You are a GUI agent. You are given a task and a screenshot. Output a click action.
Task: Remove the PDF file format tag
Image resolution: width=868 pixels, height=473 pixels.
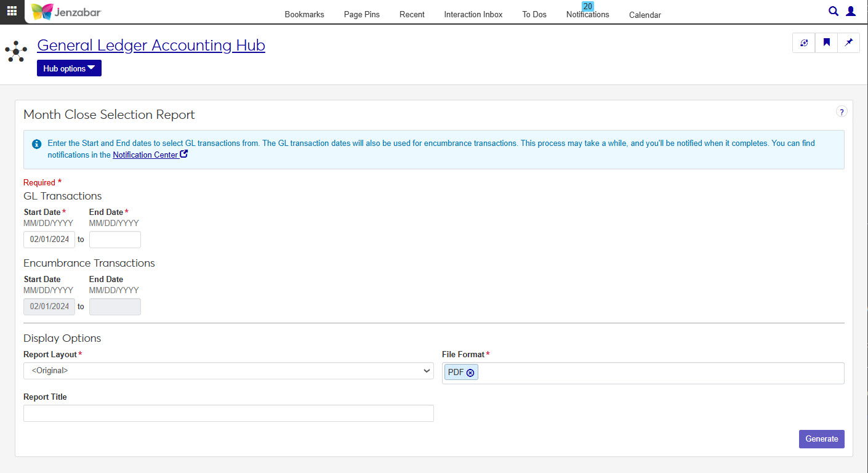click(x=470, y=373)
